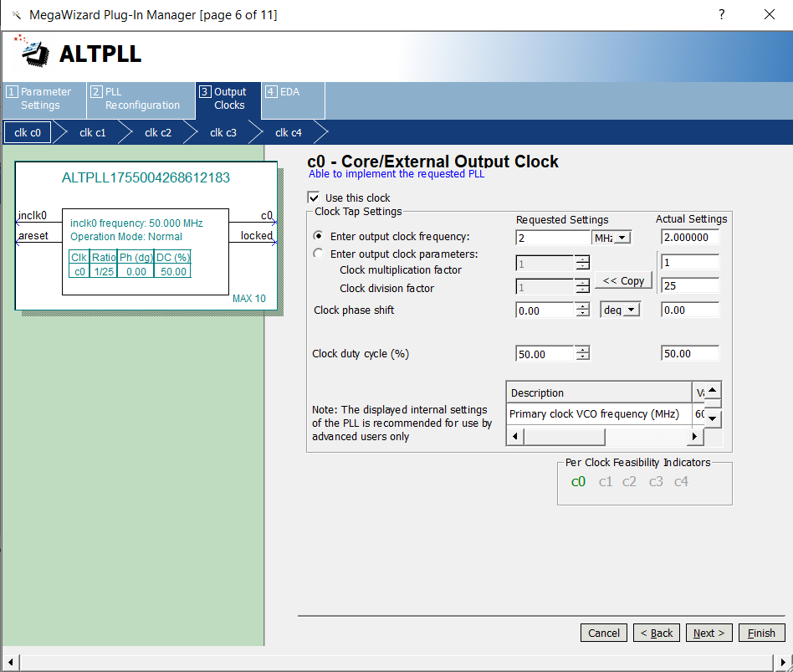Click window bottom left scroll arrow
The image size is (793, 672).
[10, 661]
